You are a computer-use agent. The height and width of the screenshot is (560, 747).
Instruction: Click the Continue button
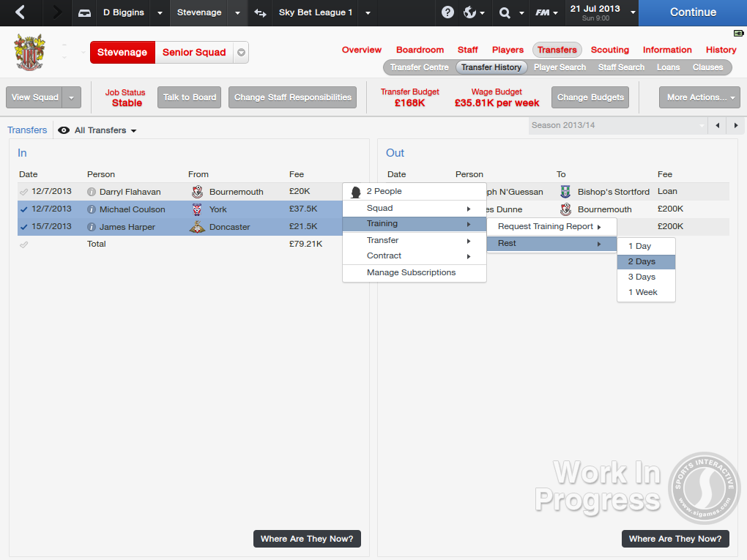point(693,13)
